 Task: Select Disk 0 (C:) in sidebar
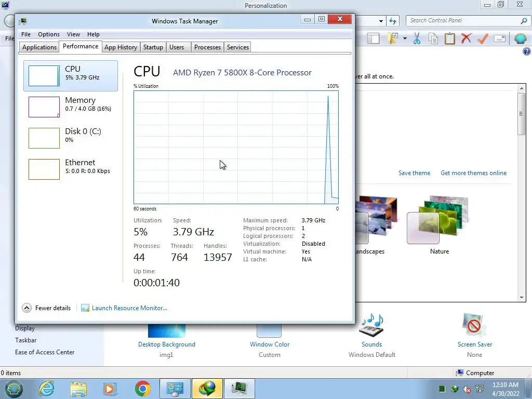pos(71,138)
